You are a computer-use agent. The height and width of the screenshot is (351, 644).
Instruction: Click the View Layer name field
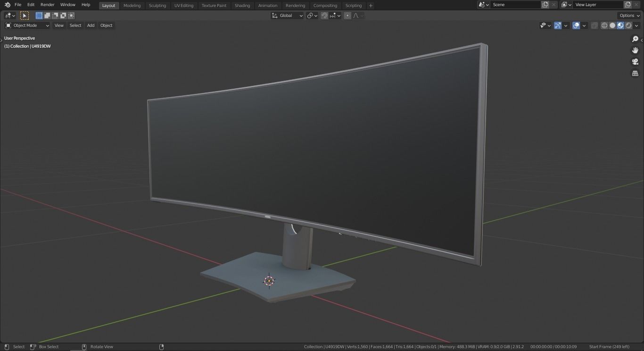coord(598,5)
